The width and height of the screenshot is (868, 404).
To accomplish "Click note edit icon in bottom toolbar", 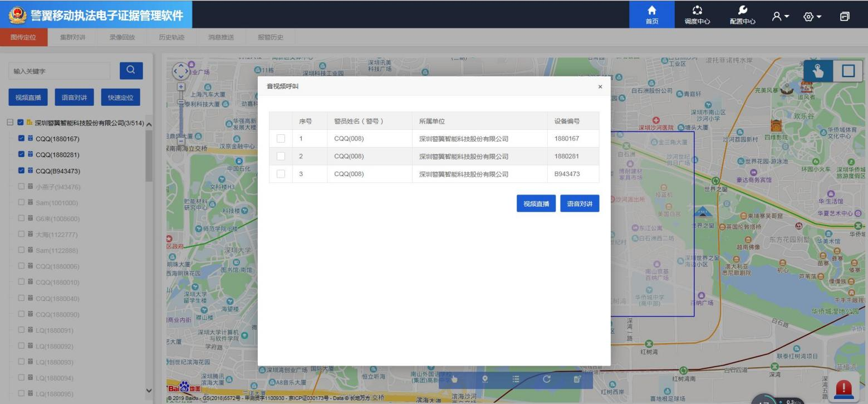I will click(x=577, y=379).
